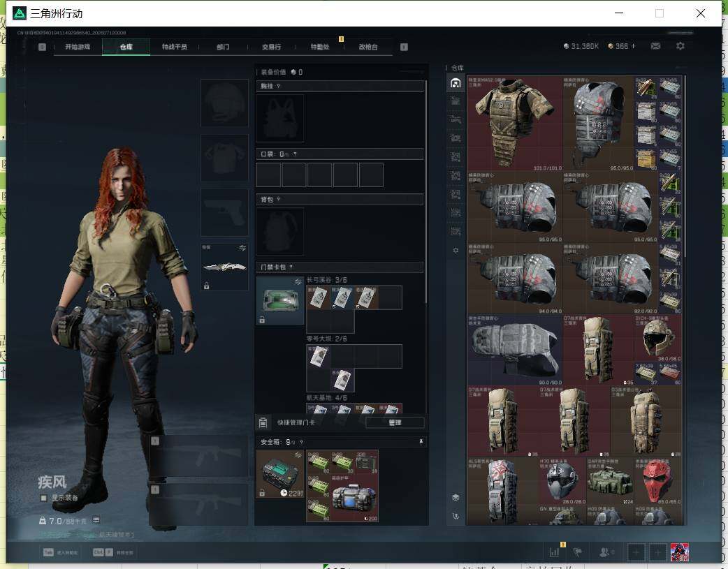Select the camo body armor 101.0/101.0
728x569 pixels.
click(x=514, y=124)
